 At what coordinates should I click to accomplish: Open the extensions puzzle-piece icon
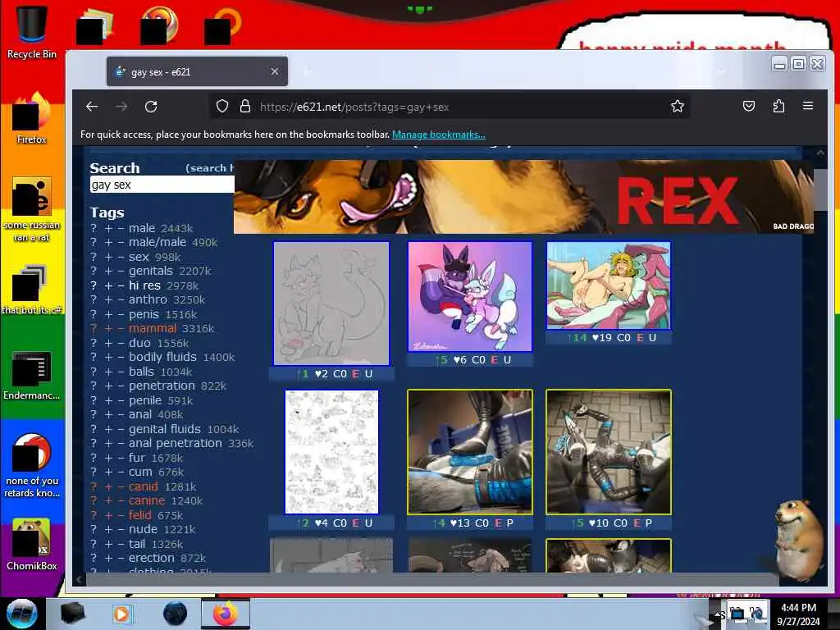coord(779,106)
